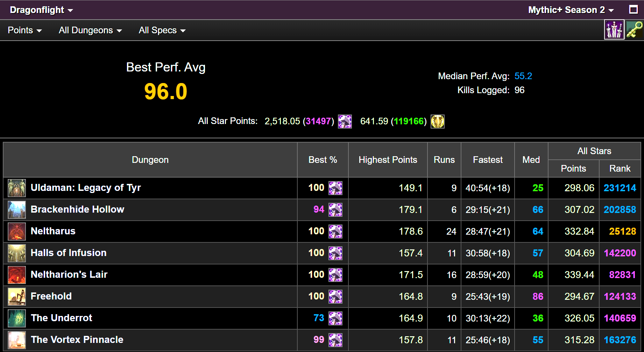Viewport: 644px width, 352px height.
Task: Click purple spec icon beside All Star 2,518.05
Action: point(345,122)
